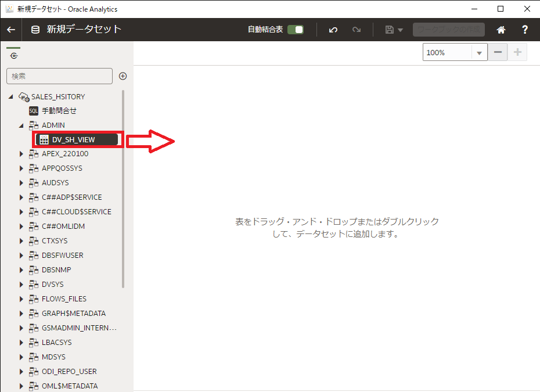The height and width of the screenshot is (392, 540).
Task: Click the save disk icon
Action: click(x=390, y=30)
